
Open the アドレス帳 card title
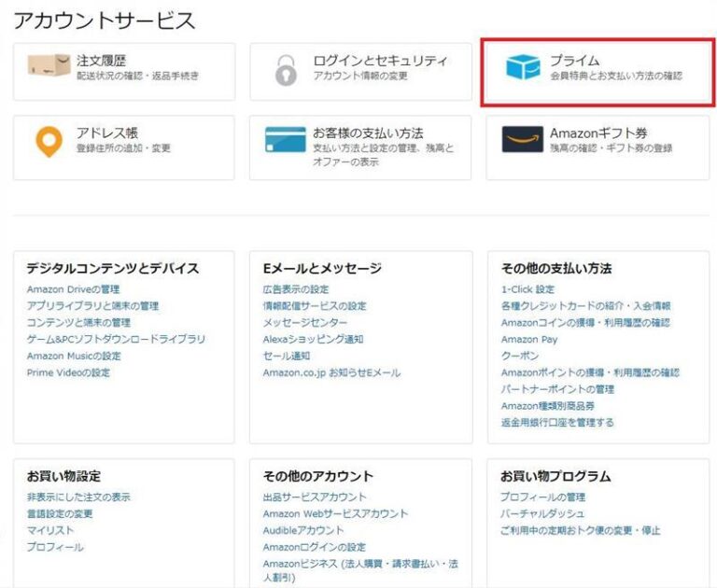click(x=107, y=133)
